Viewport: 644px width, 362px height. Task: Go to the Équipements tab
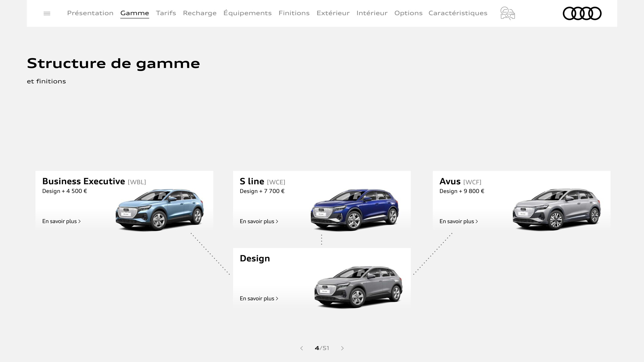pos(248,13)
